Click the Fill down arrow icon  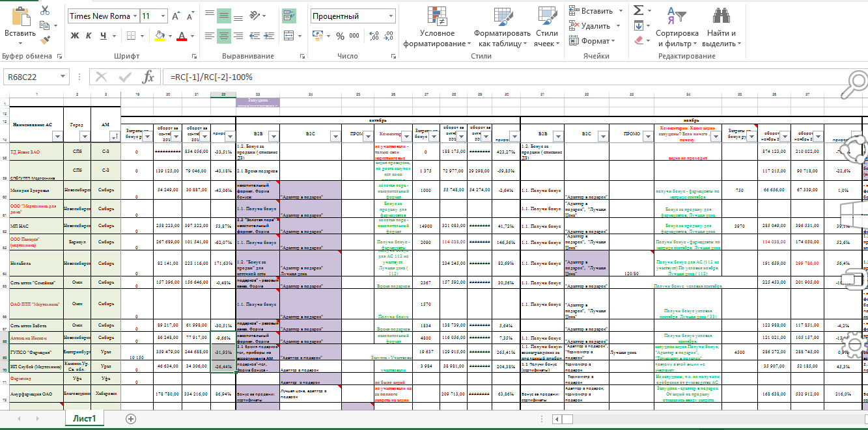(x=638, y=25)
